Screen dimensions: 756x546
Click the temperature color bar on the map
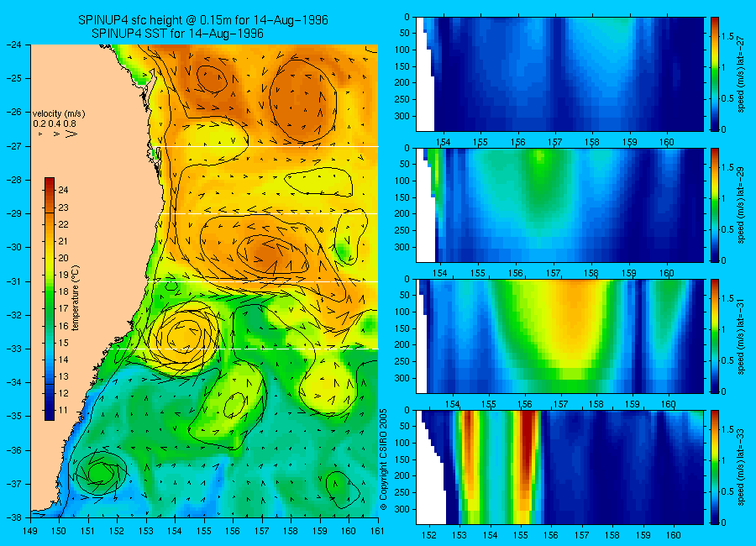pos(50,298)
